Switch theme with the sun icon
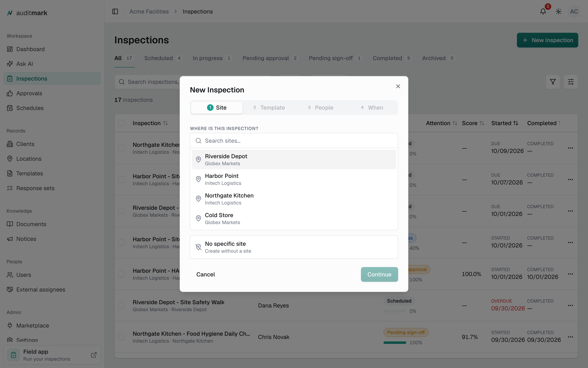 pos(559,11)
